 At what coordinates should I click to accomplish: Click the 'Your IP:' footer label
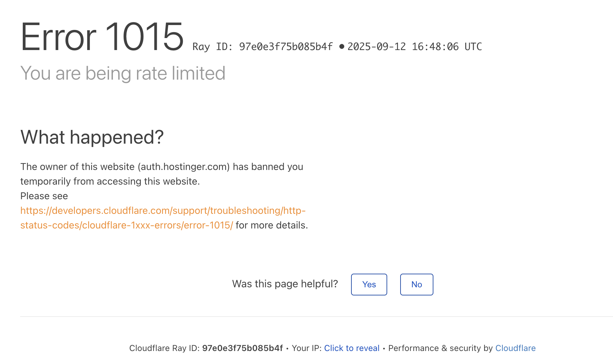coord(306,348)
